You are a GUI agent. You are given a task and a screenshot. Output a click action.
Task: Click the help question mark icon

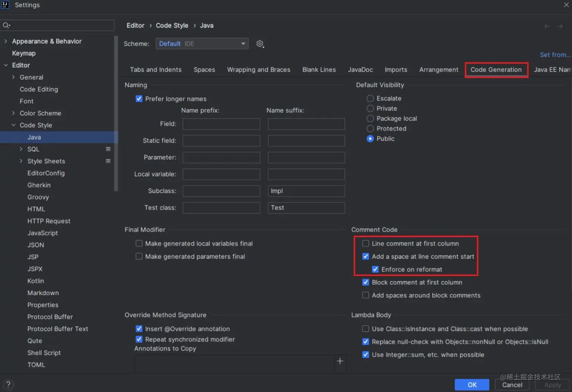tap(8, 385)
